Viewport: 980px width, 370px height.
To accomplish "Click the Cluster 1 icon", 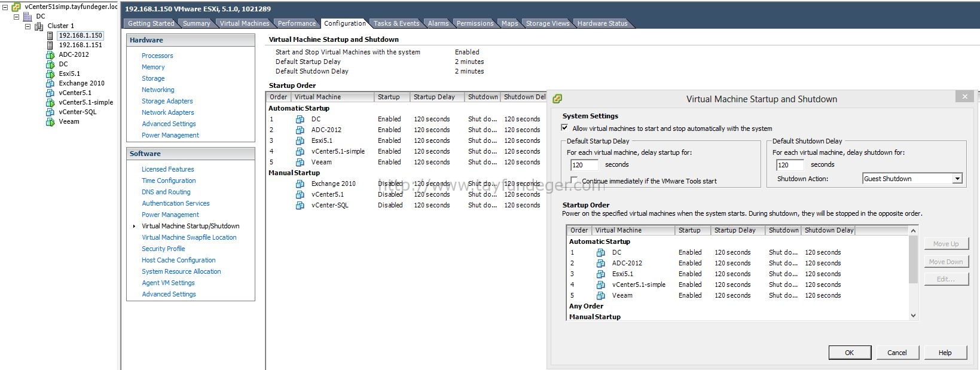I will coord(39,26).
